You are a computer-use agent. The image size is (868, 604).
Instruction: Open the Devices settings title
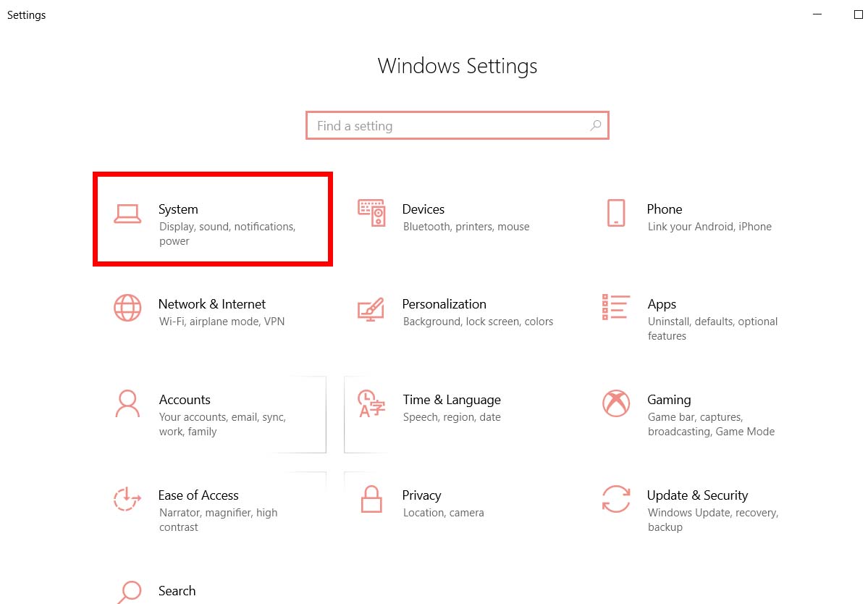tap(424, 209)
